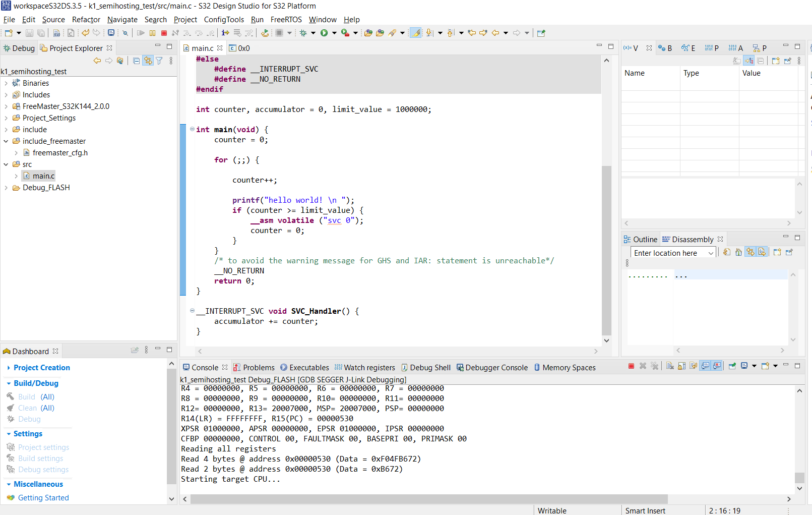Expand the Binaries tree node
Screen dimensions: 812x515
[6, 83]
